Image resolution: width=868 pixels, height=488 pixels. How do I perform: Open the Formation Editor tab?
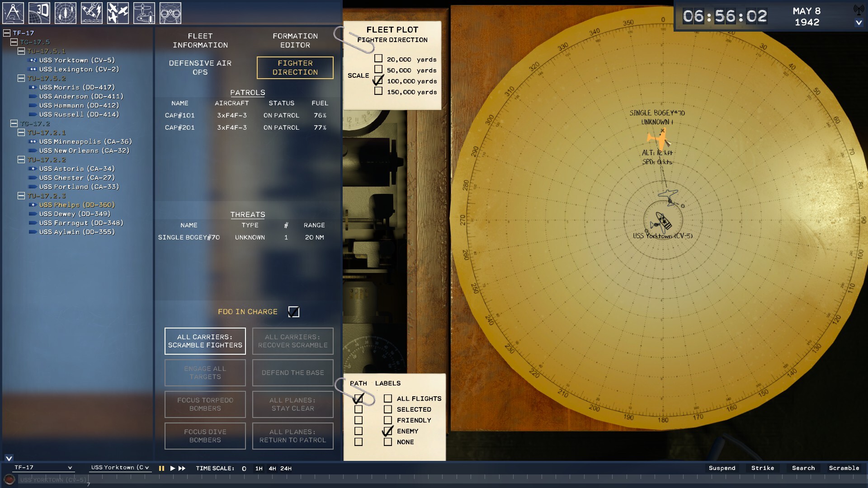[x=295, y=41]
